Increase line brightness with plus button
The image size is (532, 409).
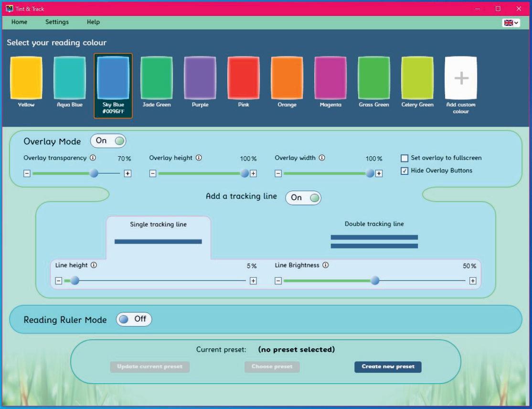pyautogui.click(x=473, y=280)
